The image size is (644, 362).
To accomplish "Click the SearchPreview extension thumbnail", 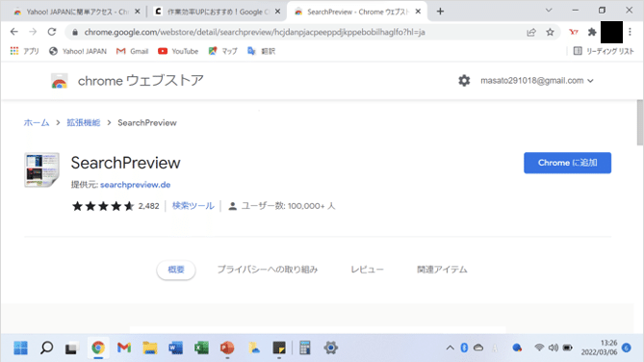I will tap(41, 169).
